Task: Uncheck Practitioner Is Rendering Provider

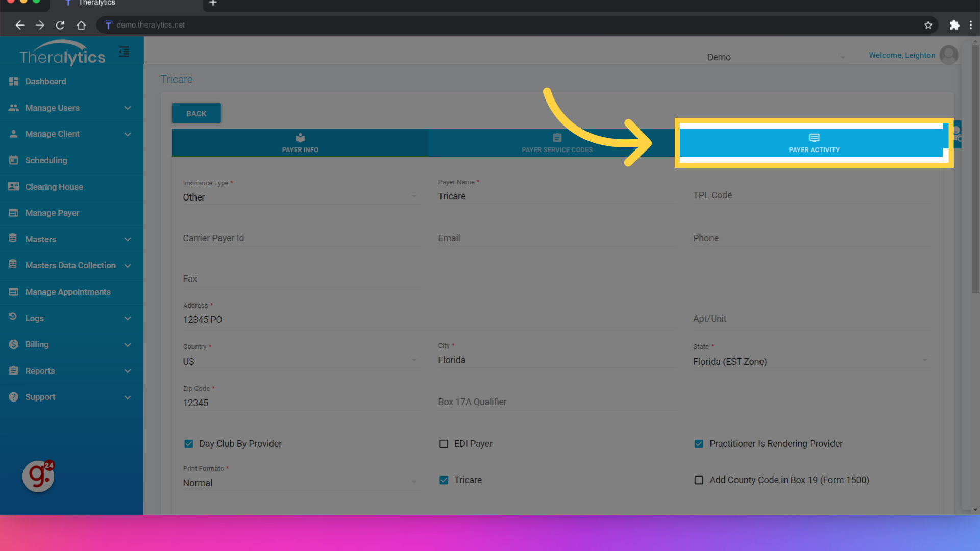Action: pyautogui.click(x=699, y=444)
